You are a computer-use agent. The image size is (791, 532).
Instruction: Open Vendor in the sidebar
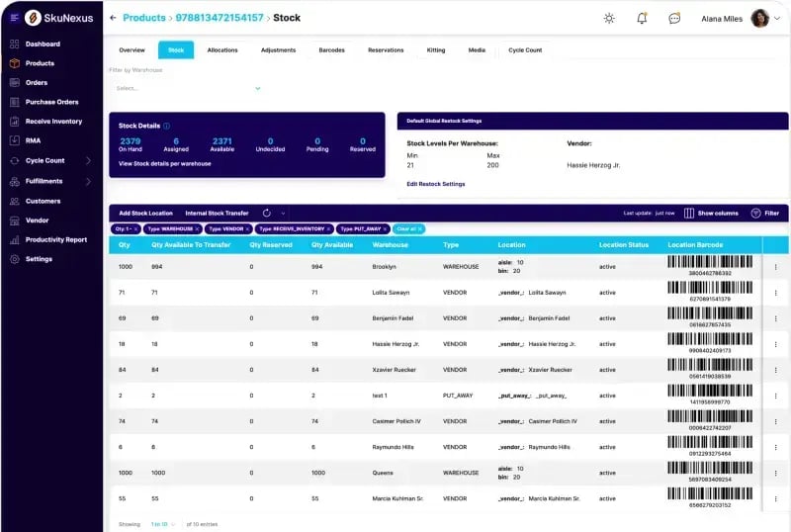[37, 221]
